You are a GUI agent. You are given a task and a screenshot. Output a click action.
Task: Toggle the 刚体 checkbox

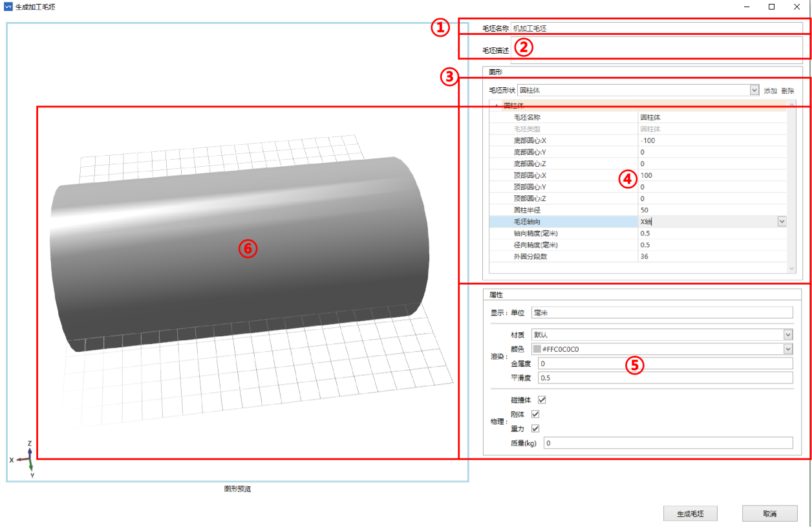tap(535, 414)
